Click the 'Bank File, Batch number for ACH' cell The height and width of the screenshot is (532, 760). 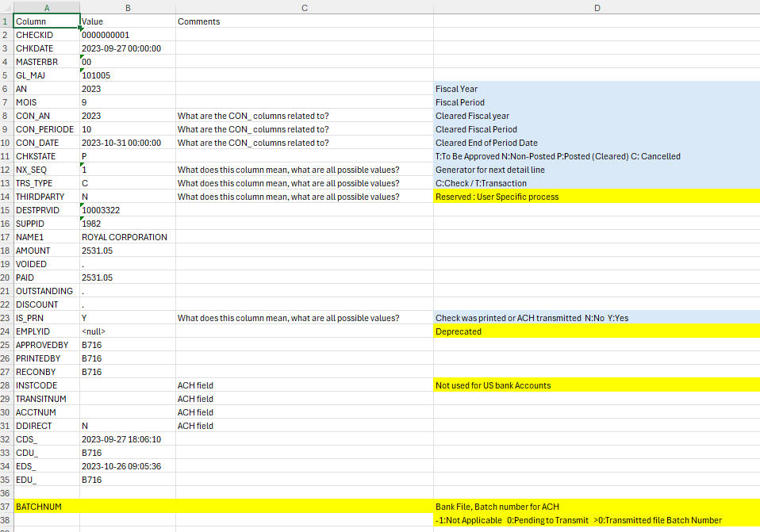[x=596, y=507]
